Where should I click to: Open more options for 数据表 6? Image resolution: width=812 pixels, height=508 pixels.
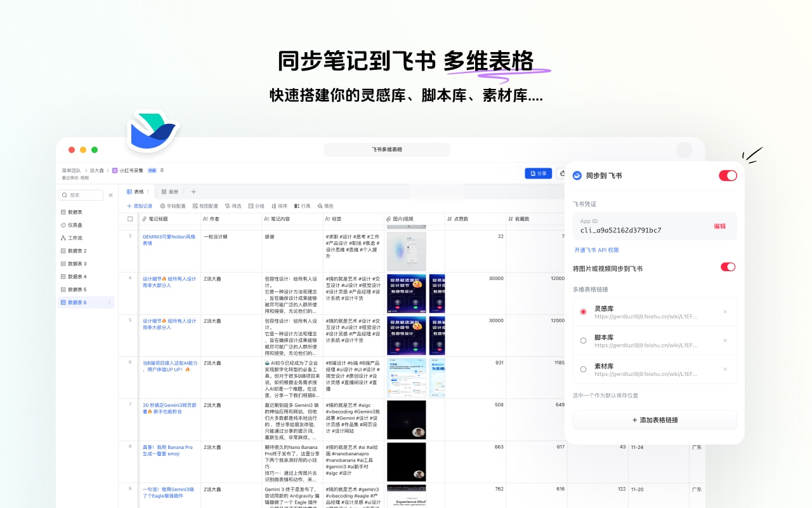pyautogui.click(x=110, y=302)
